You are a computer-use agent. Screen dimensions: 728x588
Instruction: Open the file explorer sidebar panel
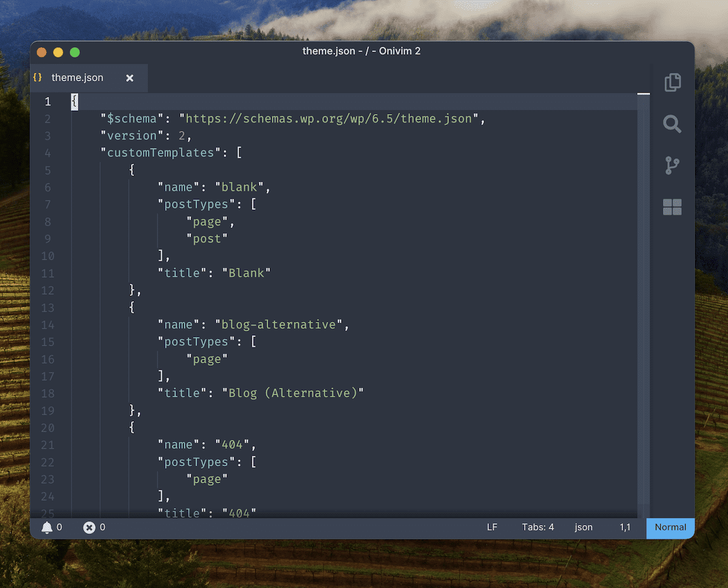[x=672, y=82]
